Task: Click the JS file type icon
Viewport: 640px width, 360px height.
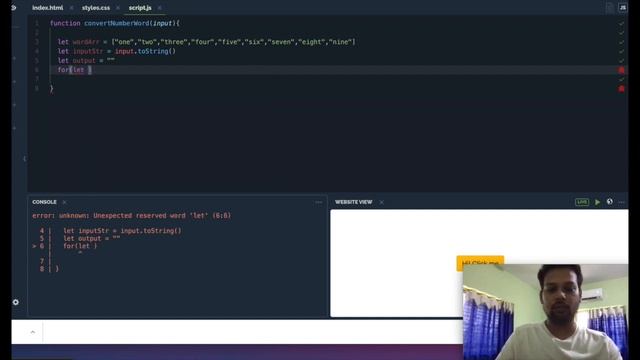Action: pyautogui.click(x=623, y=7)
